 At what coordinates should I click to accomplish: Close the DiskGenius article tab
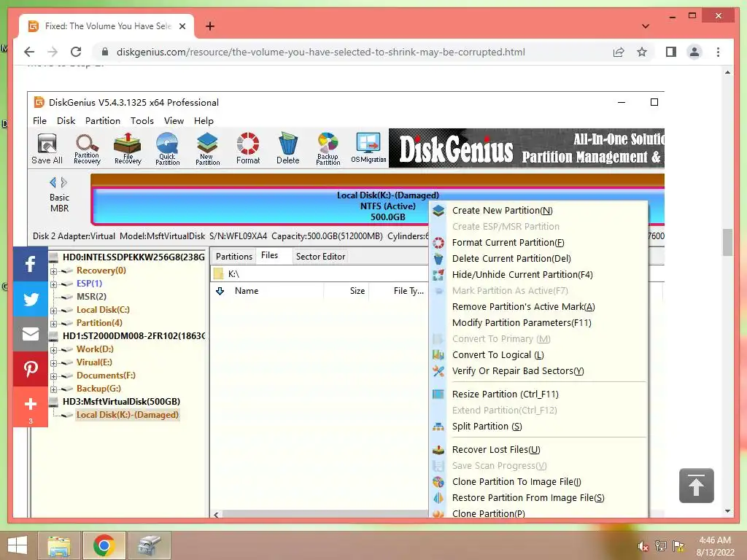[182, 26]
